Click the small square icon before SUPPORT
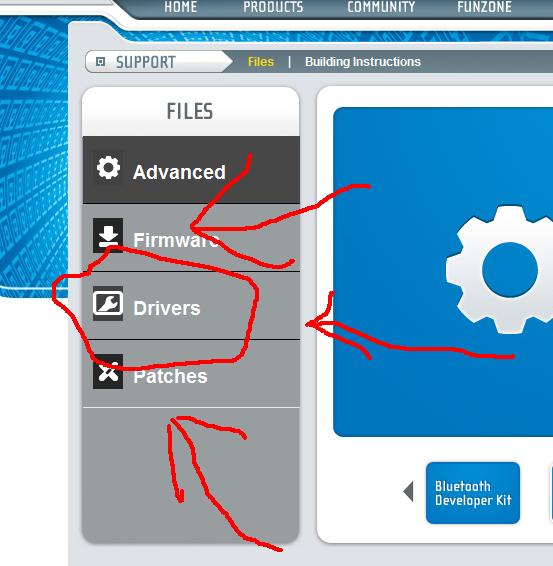553x566 pixels. (x=100, y=62)
